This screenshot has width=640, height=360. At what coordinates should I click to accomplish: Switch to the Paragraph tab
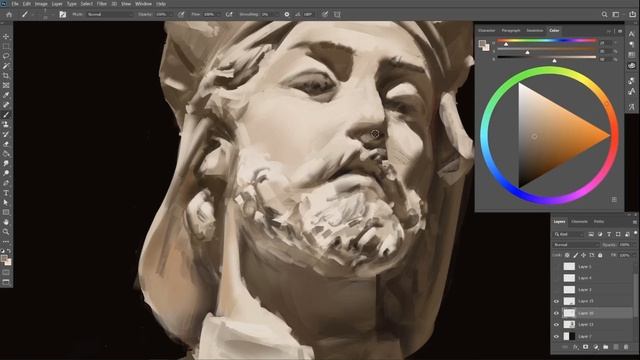(x=511, y=31)
